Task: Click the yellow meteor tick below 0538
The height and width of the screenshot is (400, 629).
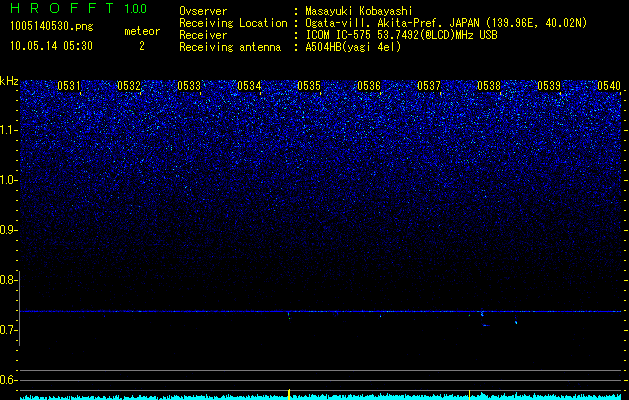Action: (469, 394)
